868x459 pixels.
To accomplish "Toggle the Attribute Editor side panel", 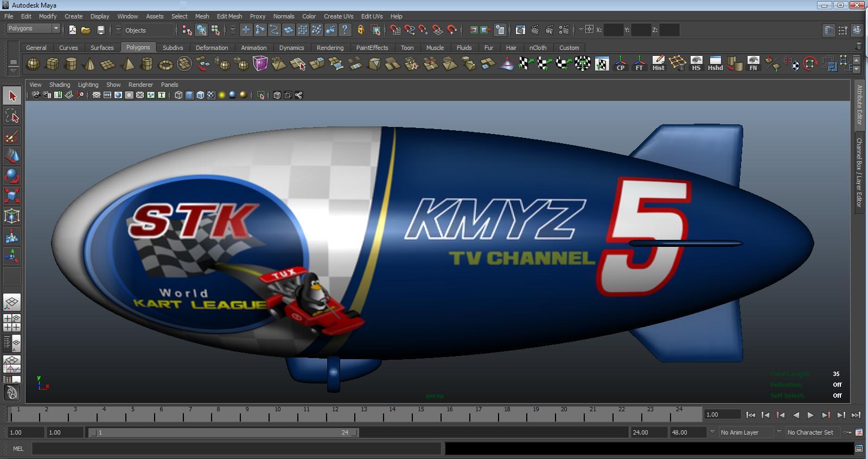I will tap(859, 105).
